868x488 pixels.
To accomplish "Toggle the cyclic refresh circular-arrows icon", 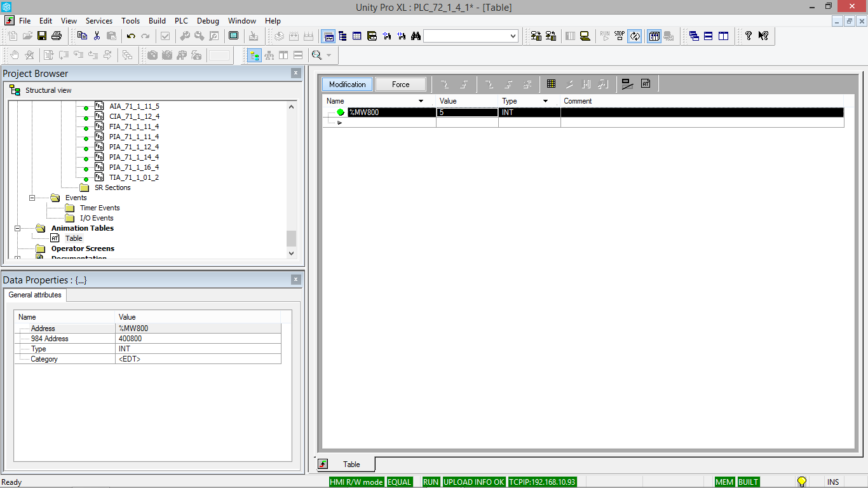I will 634,36.
